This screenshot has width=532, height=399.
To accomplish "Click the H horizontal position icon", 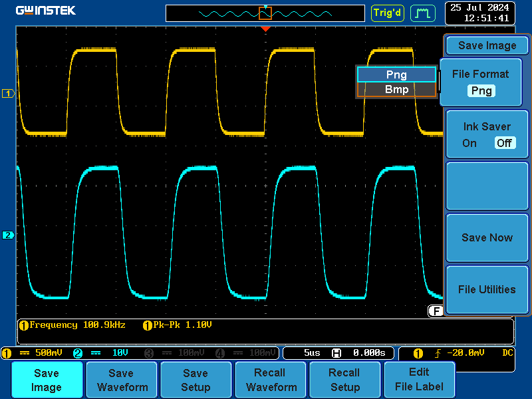I will tap(336, 353).
